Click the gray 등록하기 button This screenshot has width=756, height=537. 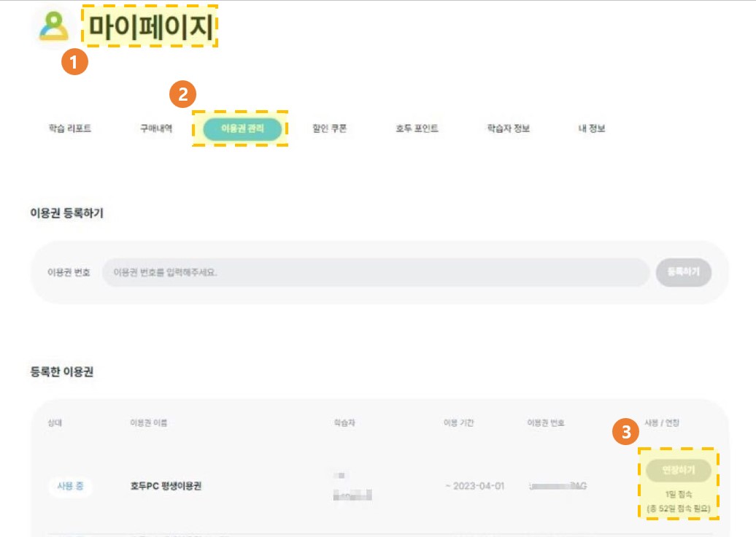click(683, 272)
